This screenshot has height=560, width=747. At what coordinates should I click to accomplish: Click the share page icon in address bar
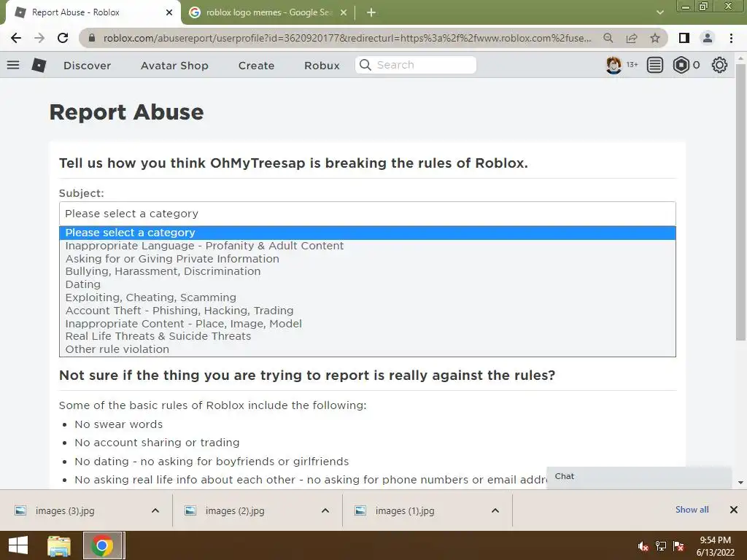[632, 38]
